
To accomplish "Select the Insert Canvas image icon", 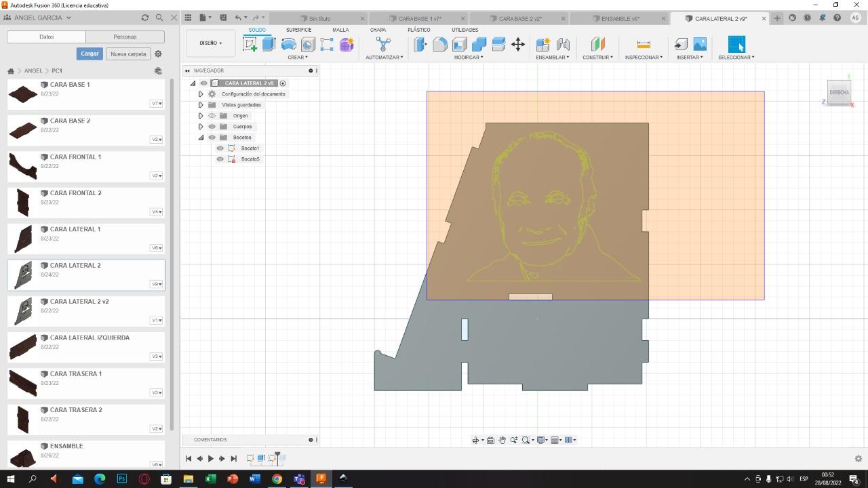I will 700,44.
